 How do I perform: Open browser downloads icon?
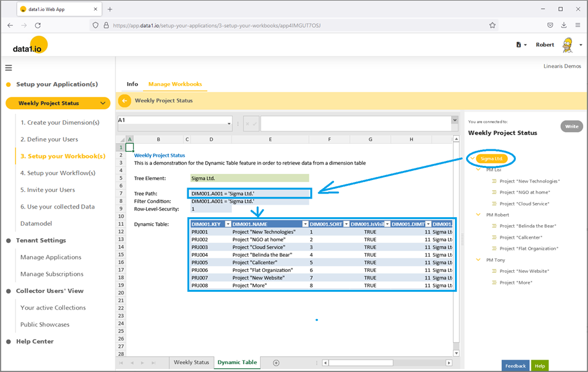(x=563, y=25)
